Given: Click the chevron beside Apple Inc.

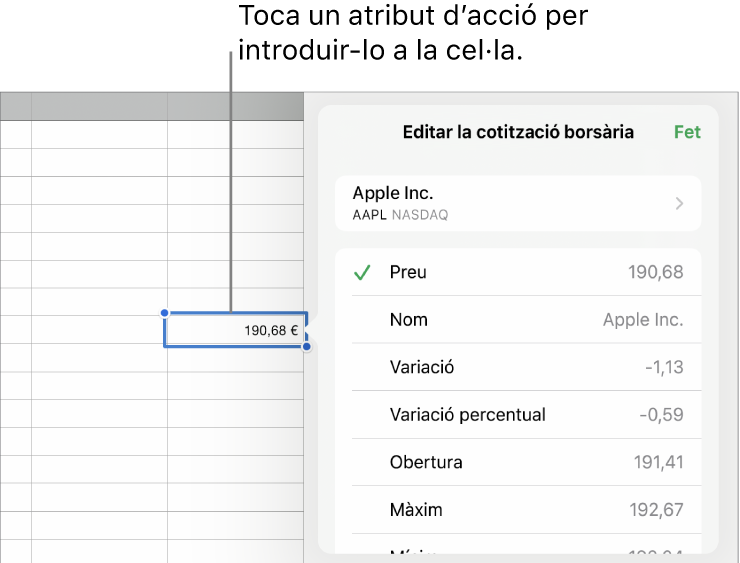Looking at the screenshot, I should pyautogui.click(x=680, y=203).
